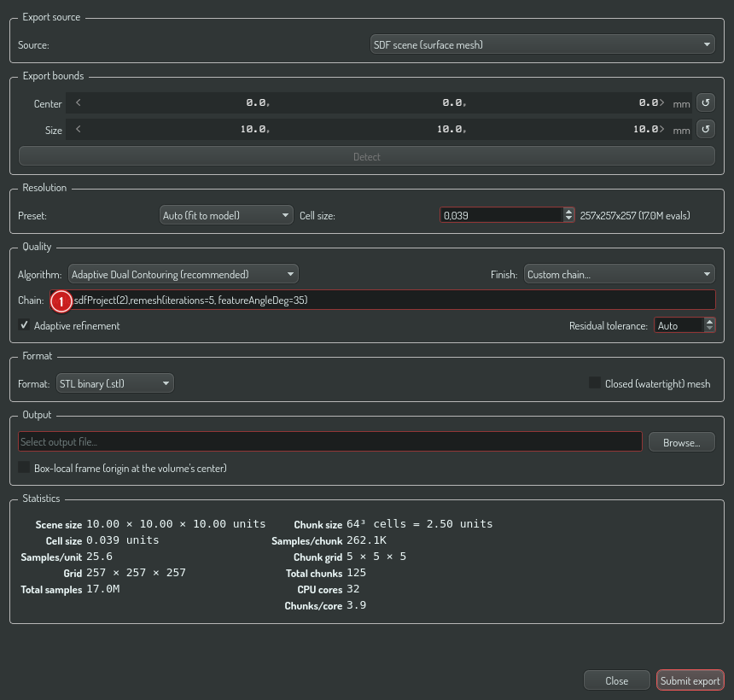Image resolution: width=734 pixels, height=700 pixels.
Task: Click into the Cell size field
Action: (x=501, y=215)
